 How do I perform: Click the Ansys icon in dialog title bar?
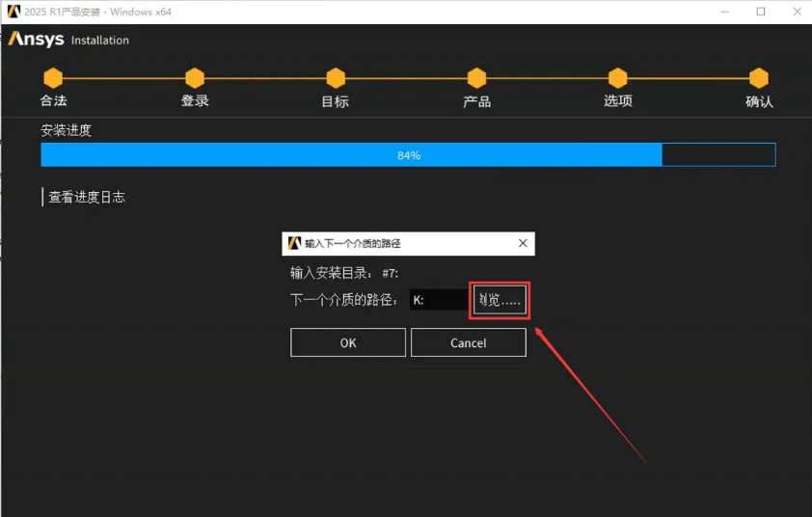(294, 243)
